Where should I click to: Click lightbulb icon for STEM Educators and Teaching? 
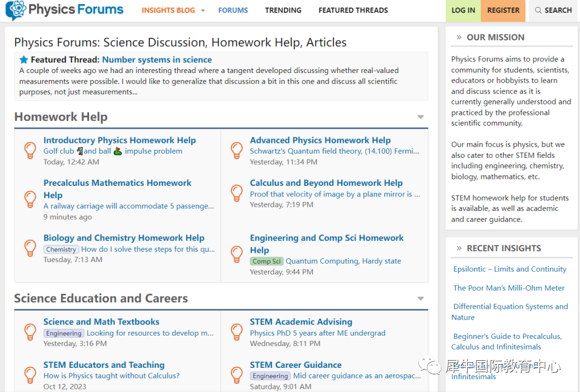click(30, 375)
